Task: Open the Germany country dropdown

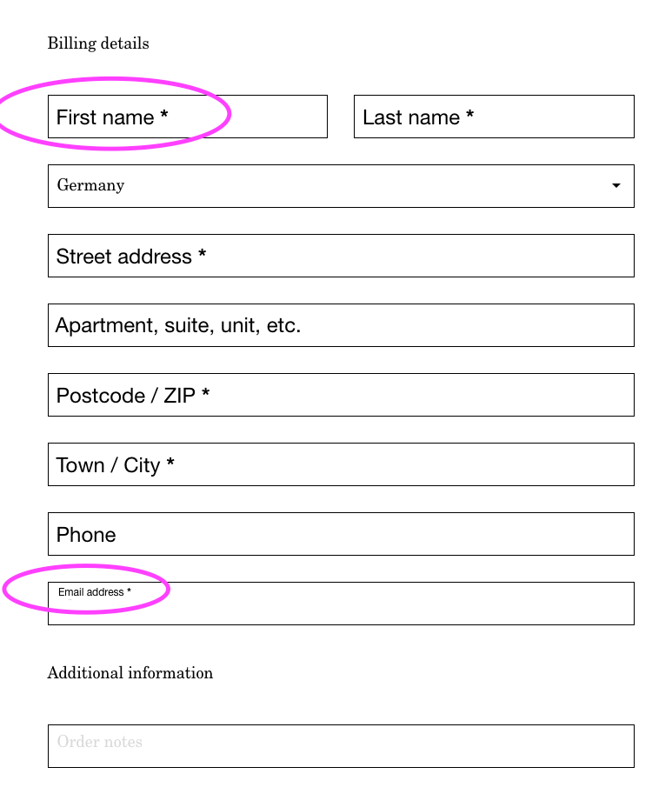Action: [x=341, y=186]
